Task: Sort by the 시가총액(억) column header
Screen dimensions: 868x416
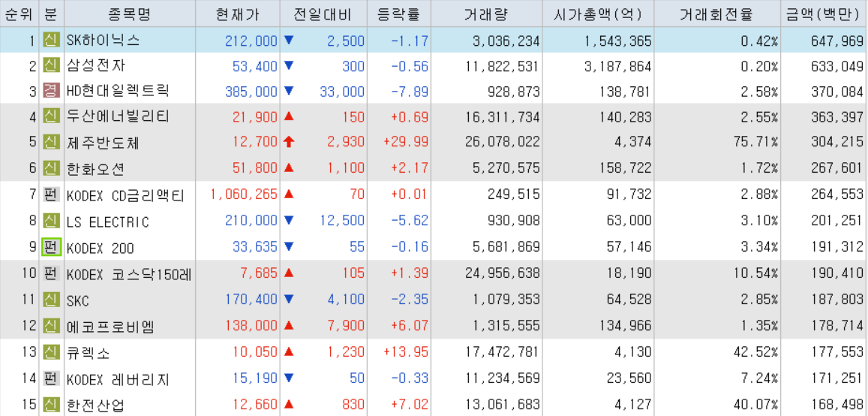Action: [x=598, y=14]
